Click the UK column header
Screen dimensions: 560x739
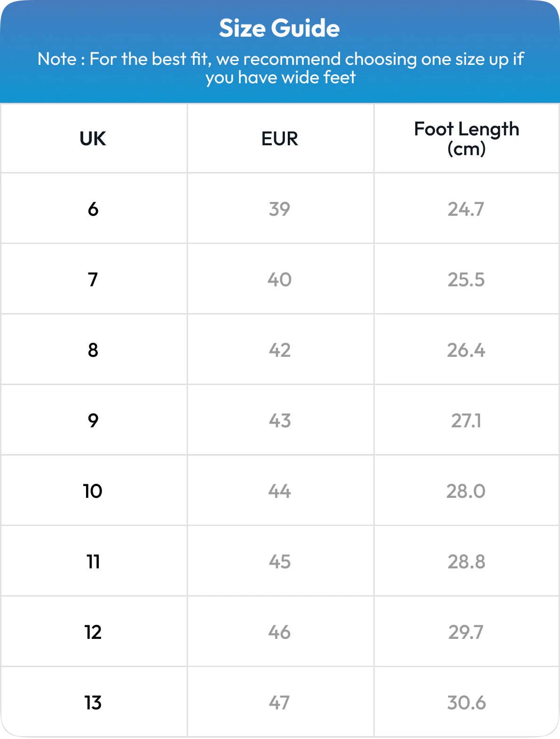click(93, 139)
